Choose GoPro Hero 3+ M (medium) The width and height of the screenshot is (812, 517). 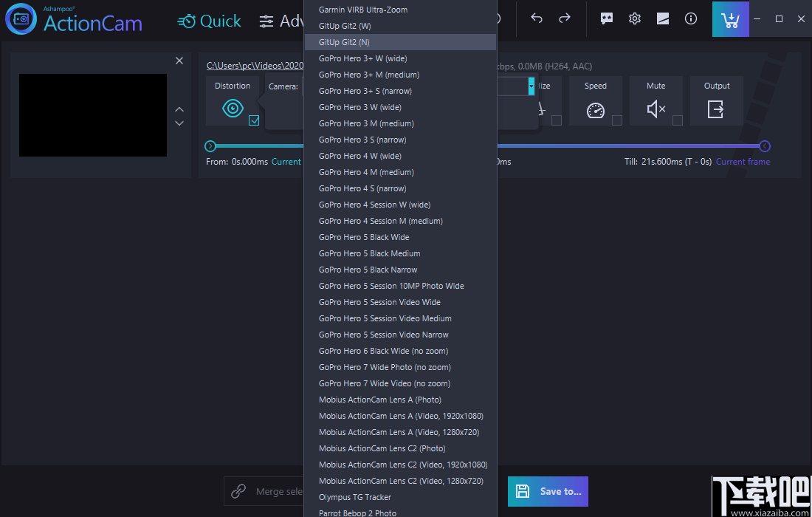pyautogui.click(x=400, y=75)
